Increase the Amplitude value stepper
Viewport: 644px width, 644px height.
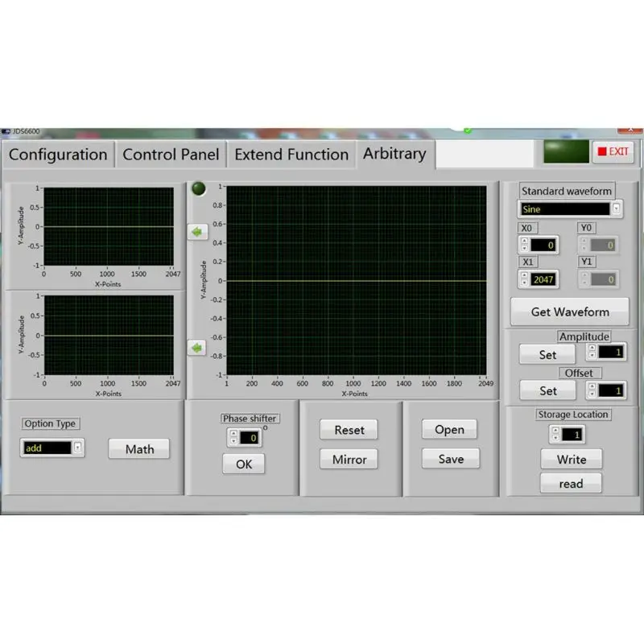pos(592,349)
